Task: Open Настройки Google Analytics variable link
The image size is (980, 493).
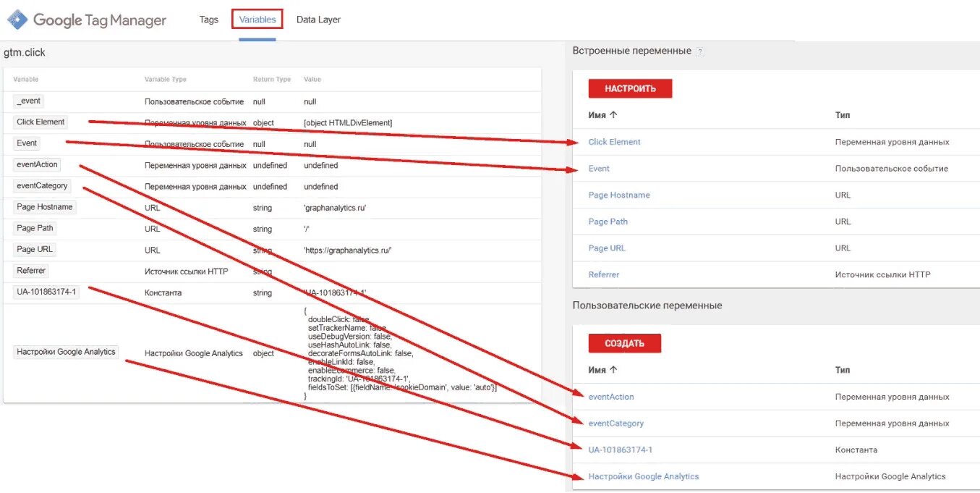Action: (x=644, y=476)
